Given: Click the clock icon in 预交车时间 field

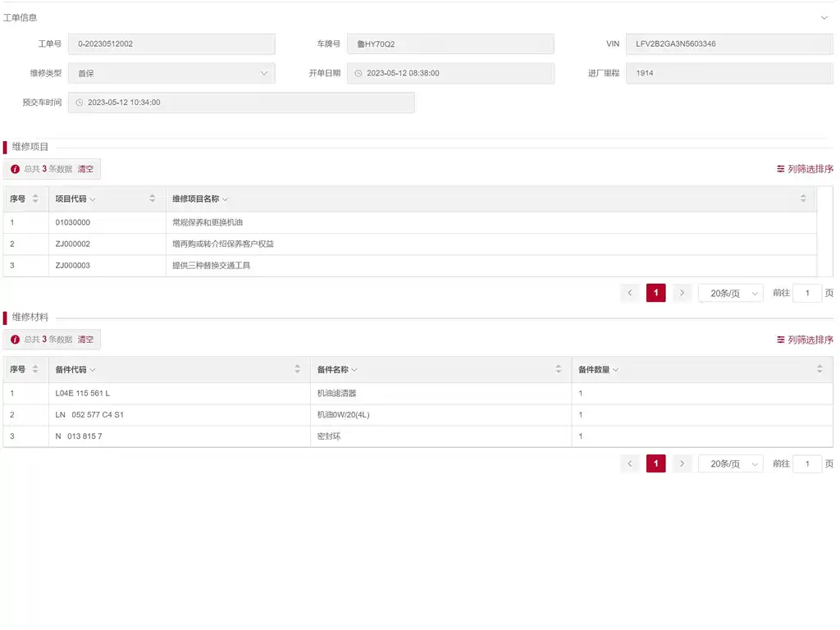Looking at the screenshot, I should (80, 103).
